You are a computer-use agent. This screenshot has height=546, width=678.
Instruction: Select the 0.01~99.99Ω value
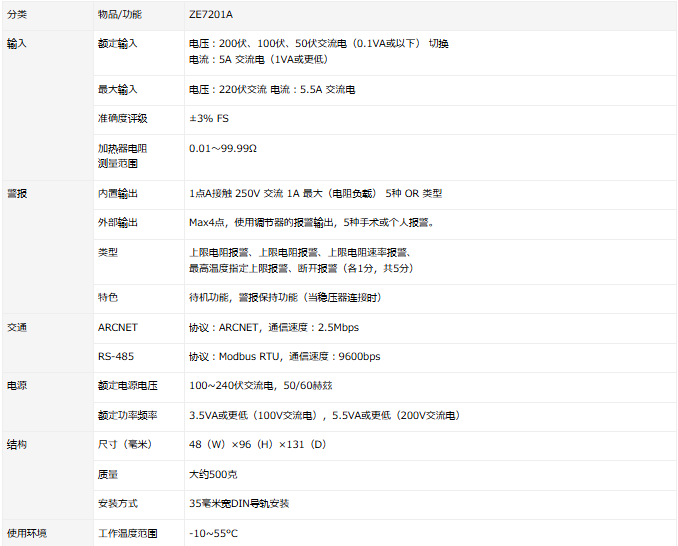(223, 149)
